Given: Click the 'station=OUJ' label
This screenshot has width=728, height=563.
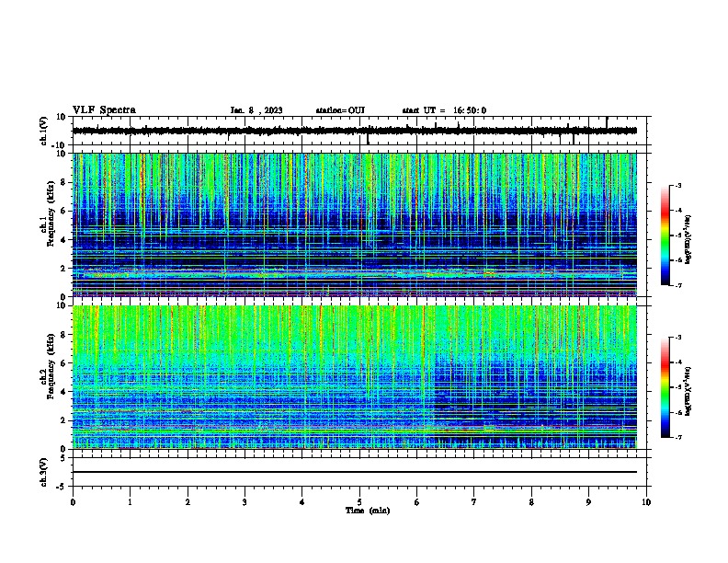Looking at the screenshot, I should pos(340,110).
